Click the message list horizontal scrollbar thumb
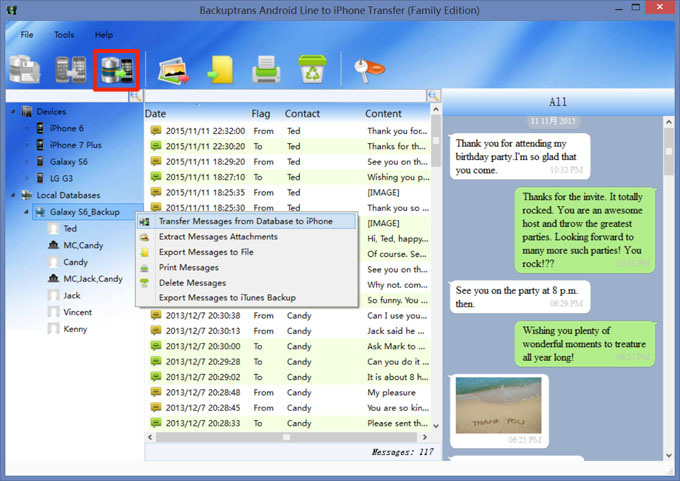Viewport: 680px width, 481px height. point(286,437)
